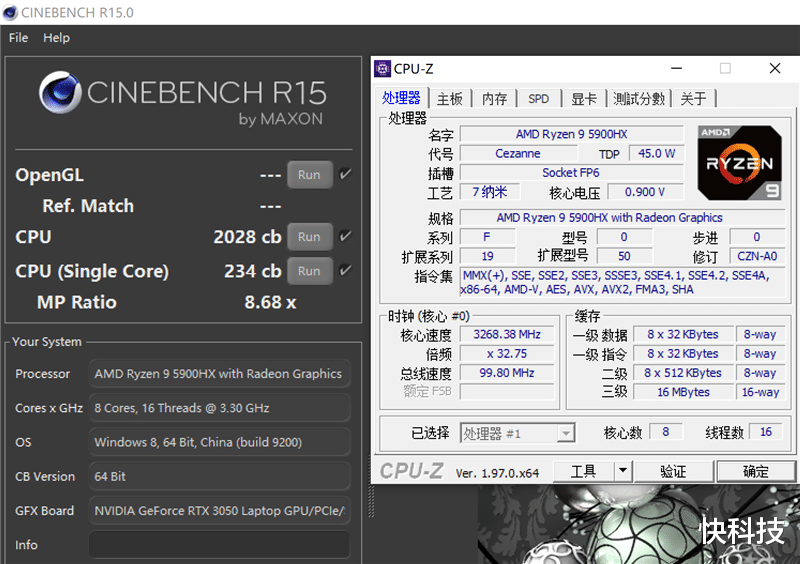Open the 处理器 #1 selection dropdown

[517, 433]
